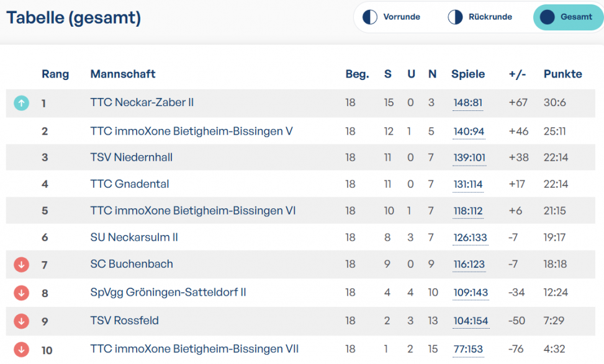604x364 pixels.
Task: Click the red down arrow at rank 10
Action: (22, 350)
